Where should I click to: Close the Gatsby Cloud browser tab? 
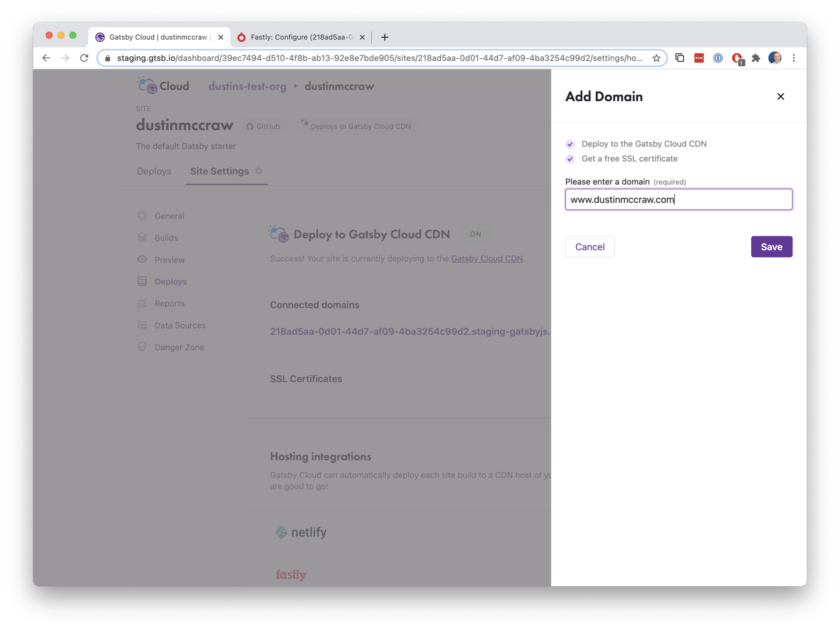pos(220,37)
